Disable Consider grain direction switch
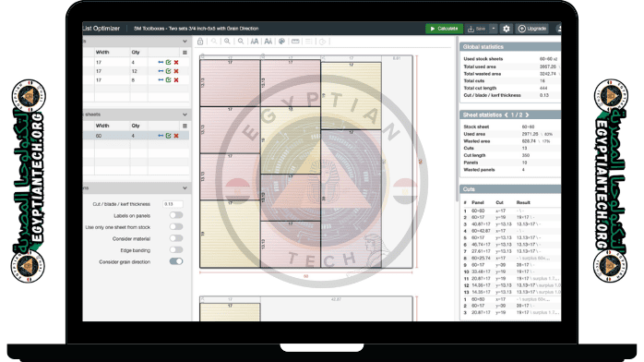Viewport: 644px width, 362px height. tap(176, 261)
